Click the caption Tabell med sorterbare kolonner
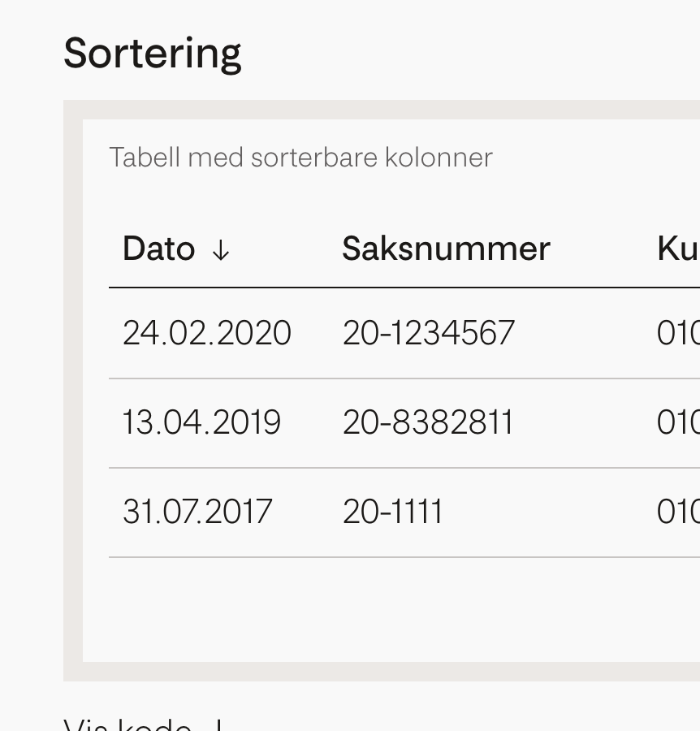 [x=300, y=157]
